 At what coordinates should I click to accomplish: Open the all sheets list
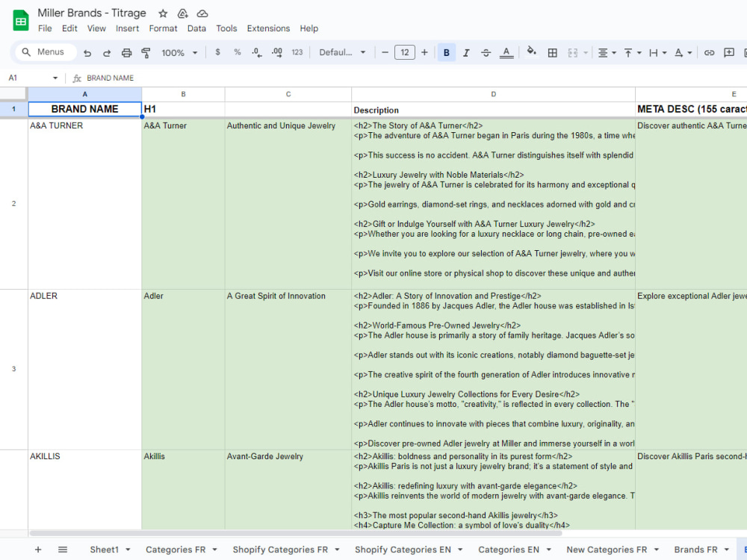point(63,550)
